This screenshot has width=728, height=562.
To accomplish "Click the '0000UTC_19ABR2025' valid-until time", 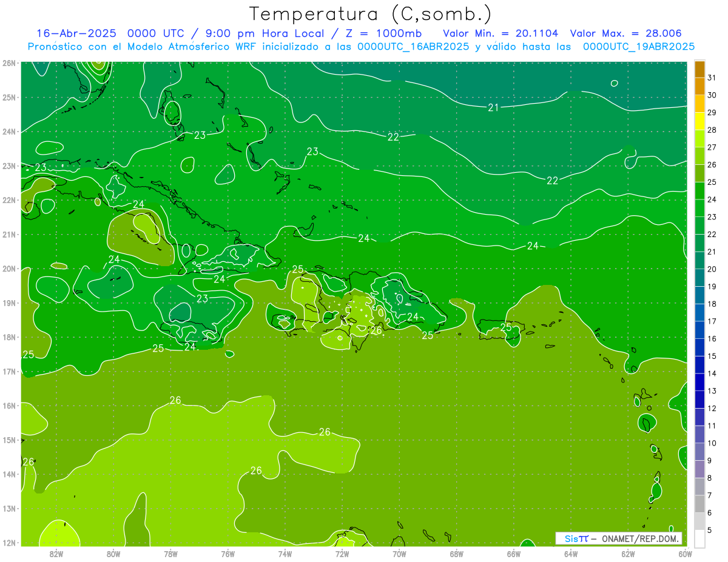I will click(x=639, y=47).
